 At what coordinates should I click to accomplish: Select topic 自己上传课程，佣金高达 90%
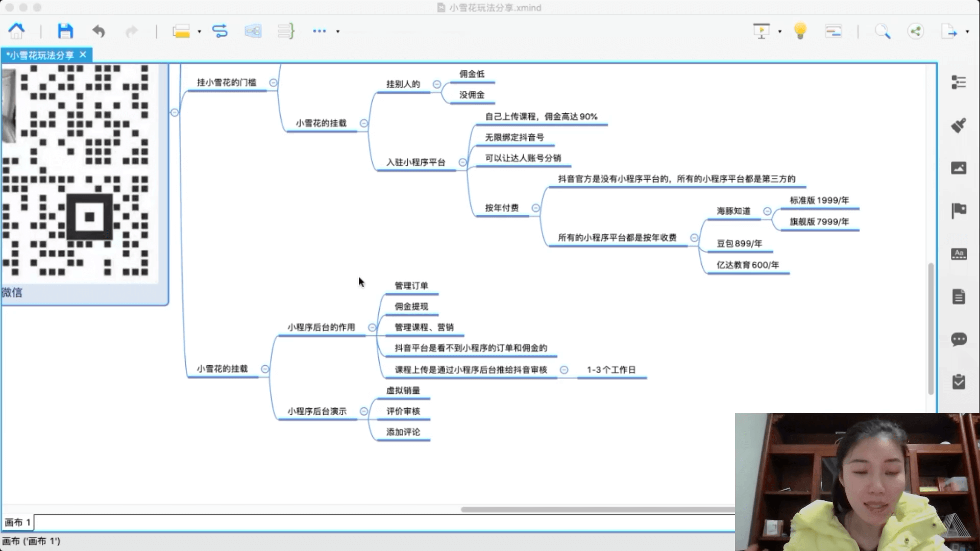tap(541, 117)
